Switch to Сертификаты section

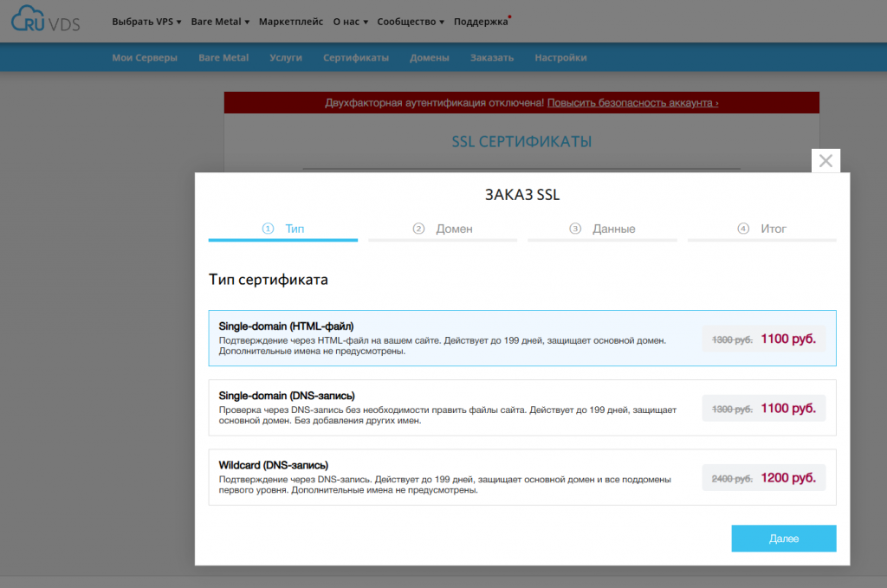[356, 58]
